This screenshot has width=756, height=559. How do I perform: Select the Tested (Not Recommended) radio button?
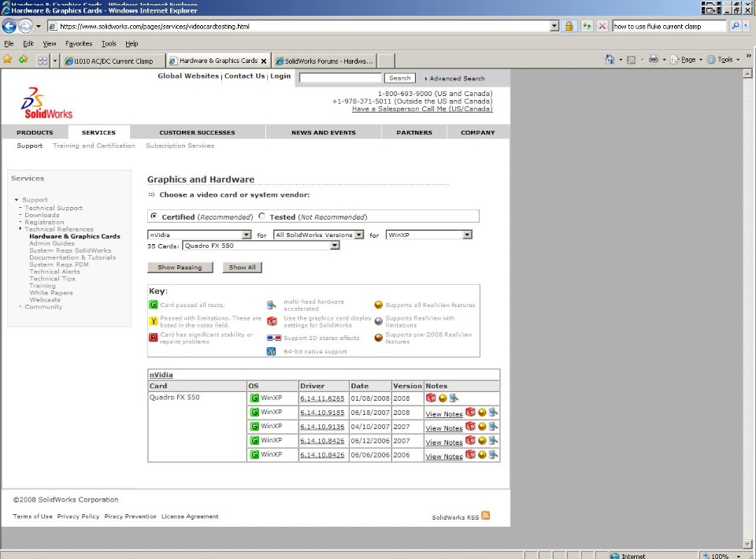tap(261, 216)
